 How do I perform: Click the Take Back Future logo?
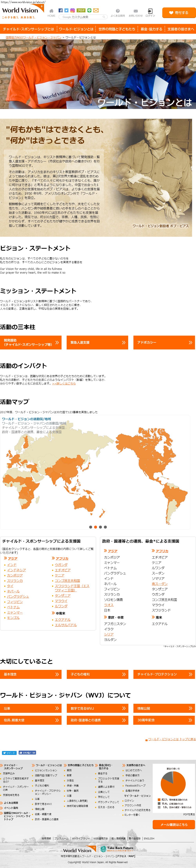click(x=117, y=848)
